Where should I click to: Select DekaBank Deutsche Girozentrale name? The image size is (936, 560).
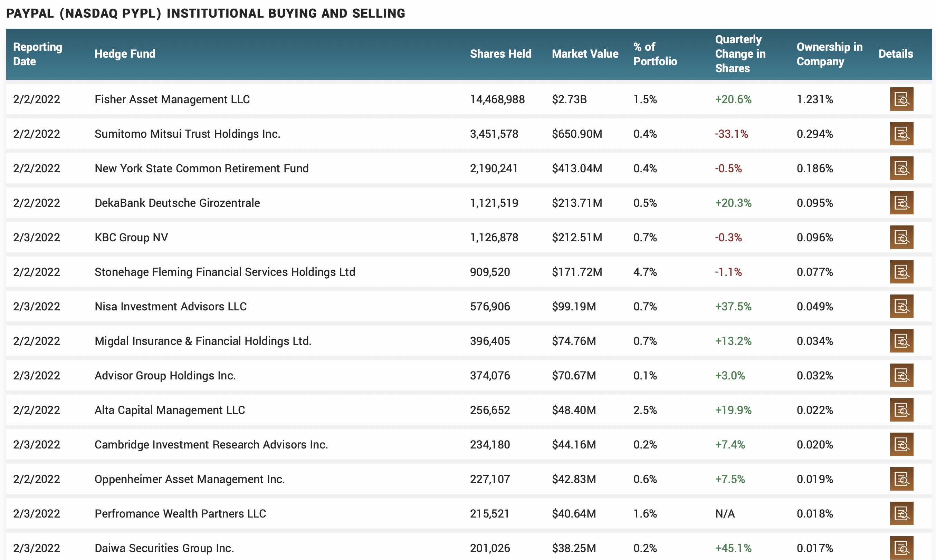click(x=177, y=203)
